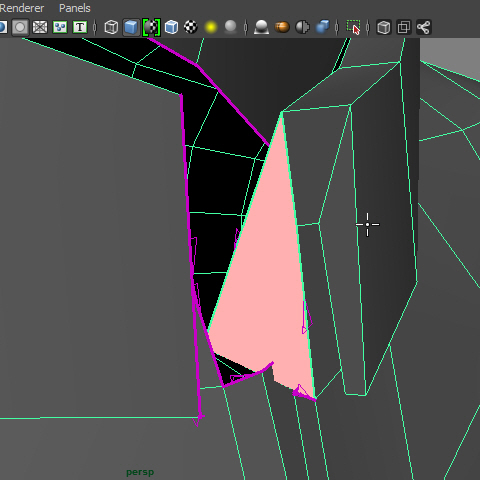The height and width of the screenshot is (480, 480).
Task: Enable Wireframe on Shaded icon
Action: point(171,27)
